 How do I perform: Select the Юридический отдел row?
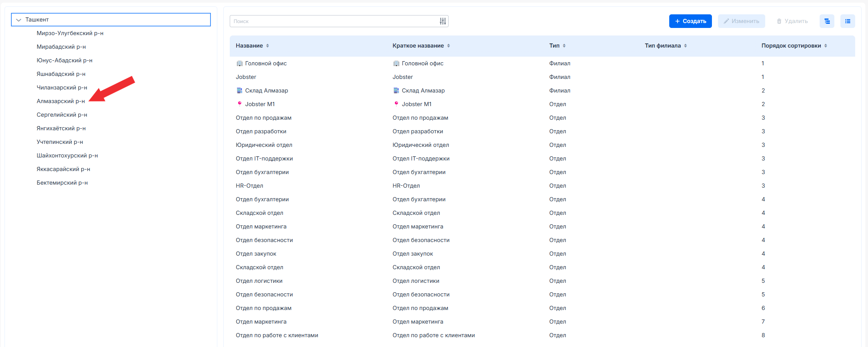point(264,145)
